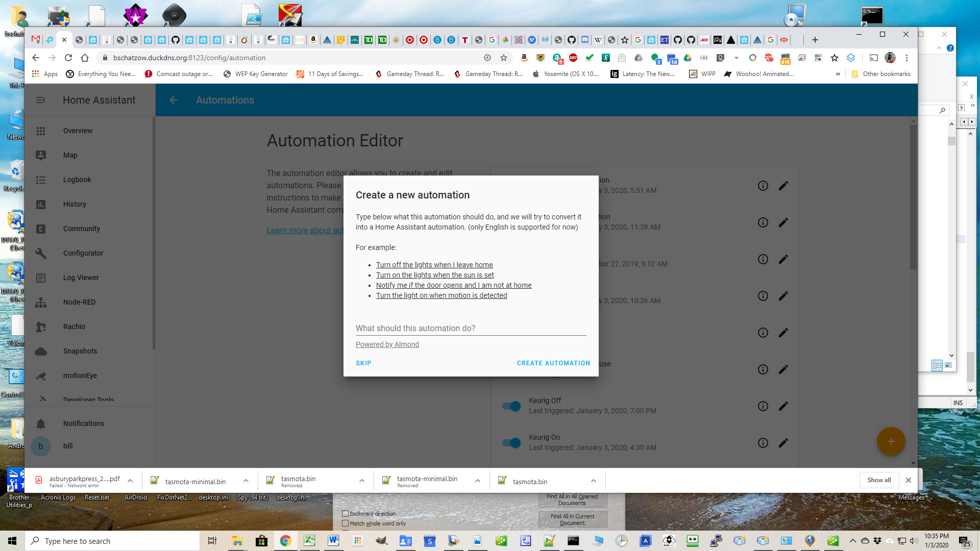Screen dimensions: 980x551
Task: Check Match whole word only checkbox
Action: (346, 523)
